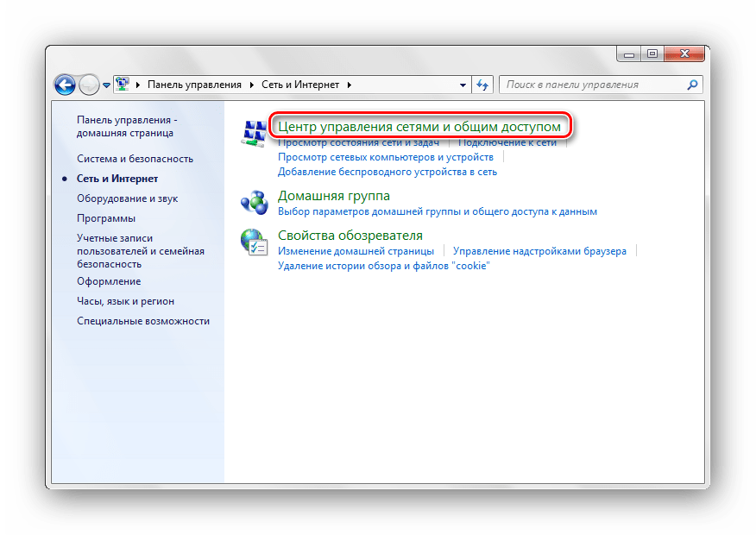
Task: Select Оборудование и звук in sidebar
Action: click(x=127, y=198)
